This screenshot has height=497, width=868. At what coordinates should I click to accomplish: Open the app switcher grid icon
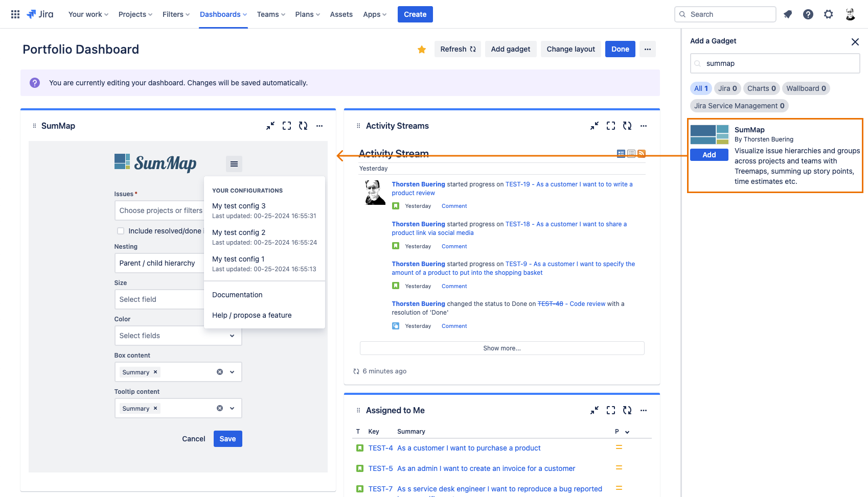point(15,14)
